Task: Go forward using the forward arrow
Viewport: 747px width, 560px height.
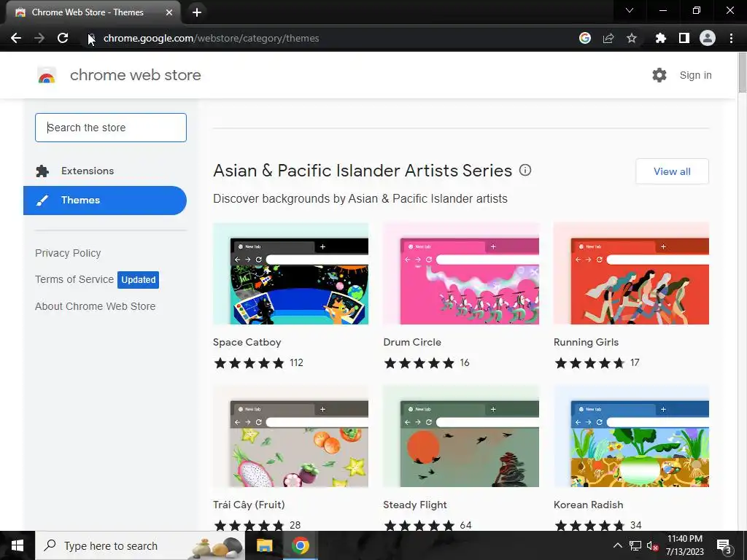Action: tap(39, 38)
